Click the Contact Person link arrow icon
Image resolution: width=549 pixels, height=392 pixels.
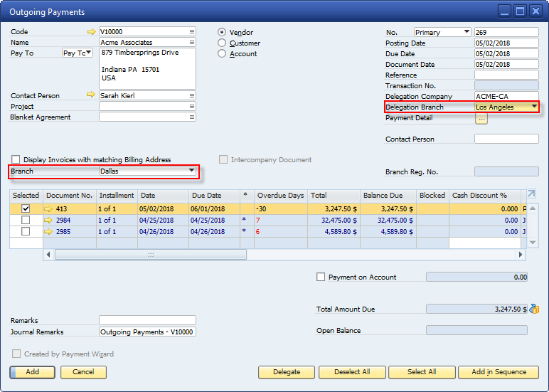tap(90, 95)
